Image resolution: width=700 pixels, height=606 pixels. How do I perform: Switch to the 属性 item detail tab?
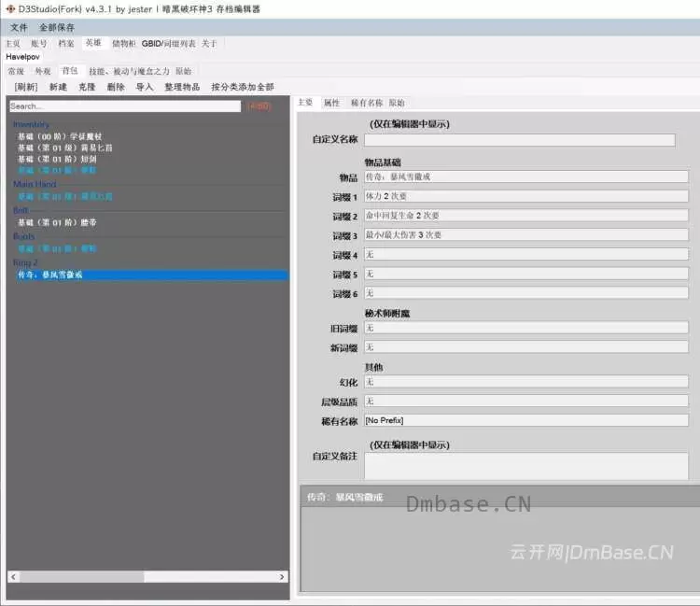coord(331,103)
